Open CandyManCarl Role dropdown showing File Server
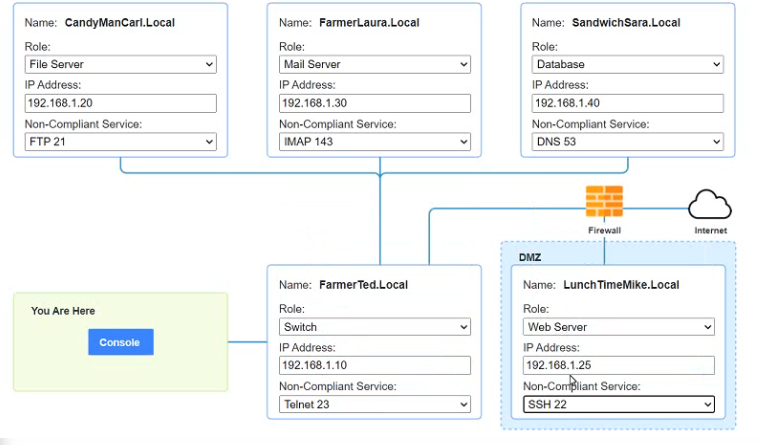Image resolution: width=762 pixels, height=445 pixels. pos(121,64)
